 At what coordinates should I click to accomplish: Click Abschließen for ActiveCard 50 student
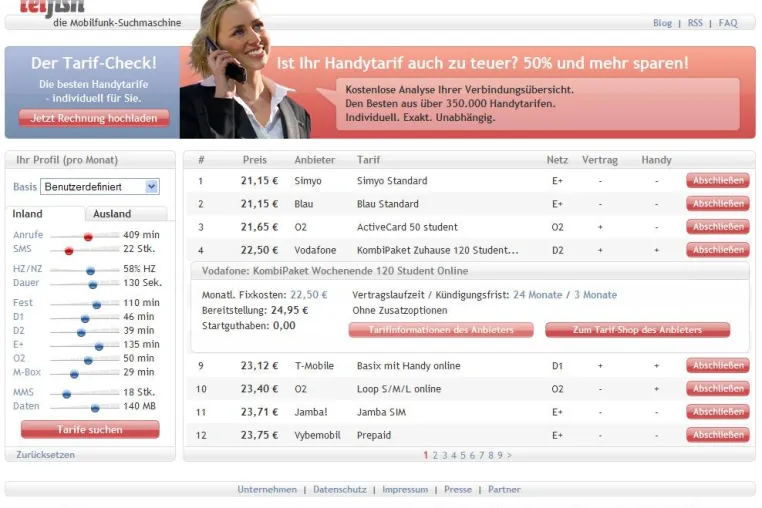coord(718,227)
